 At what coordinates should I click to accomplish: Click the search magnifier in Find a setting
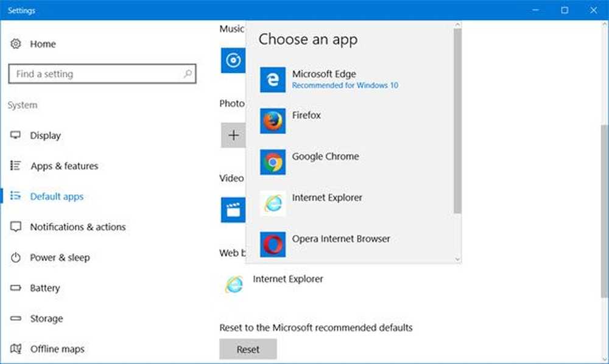tap(188, 73)
